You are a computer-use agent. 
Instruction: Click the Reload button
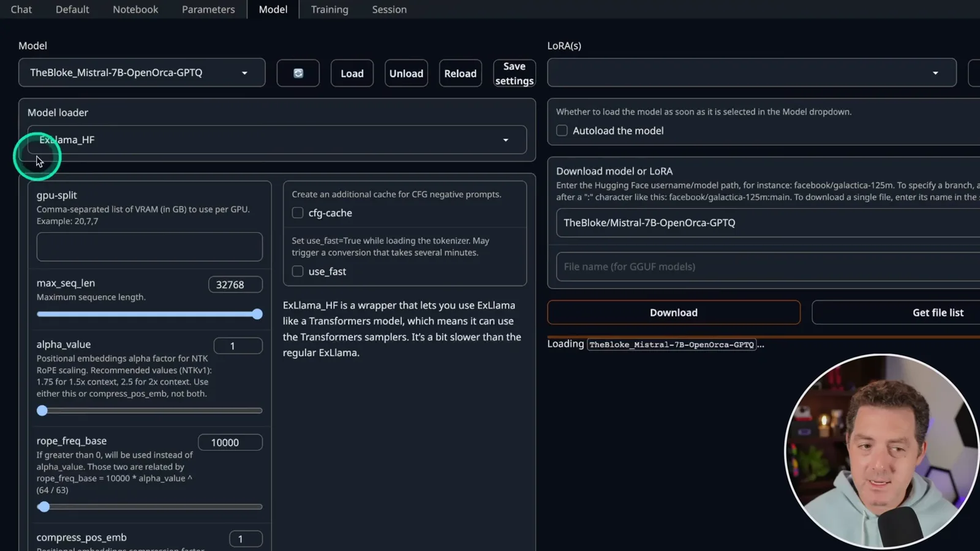coord(460,73)
